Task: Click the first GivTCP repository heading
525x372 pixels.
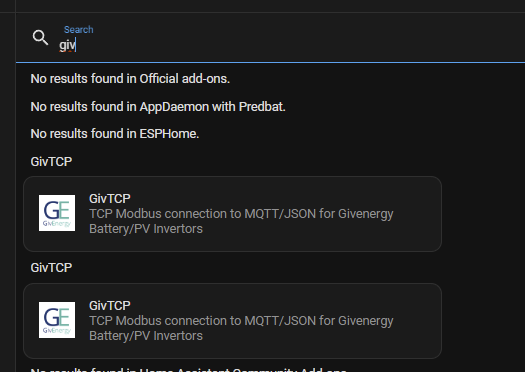Action: pos(51,162)
